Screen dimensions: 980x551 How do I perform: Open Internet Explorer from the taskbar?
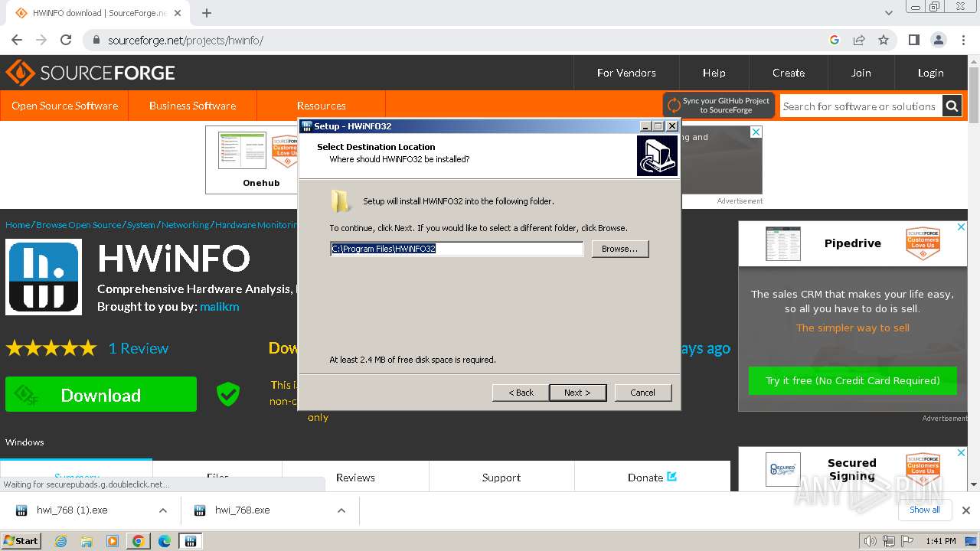click(61, 541)
